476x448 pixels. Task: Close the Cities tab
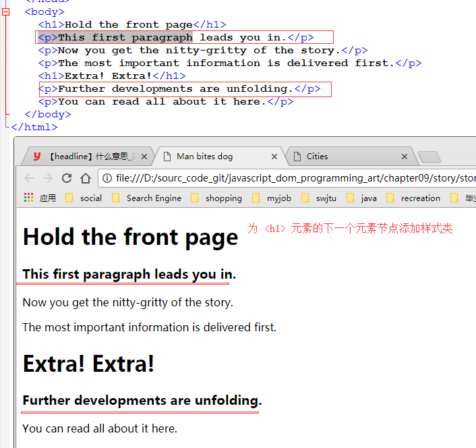[x=405, y=157]
